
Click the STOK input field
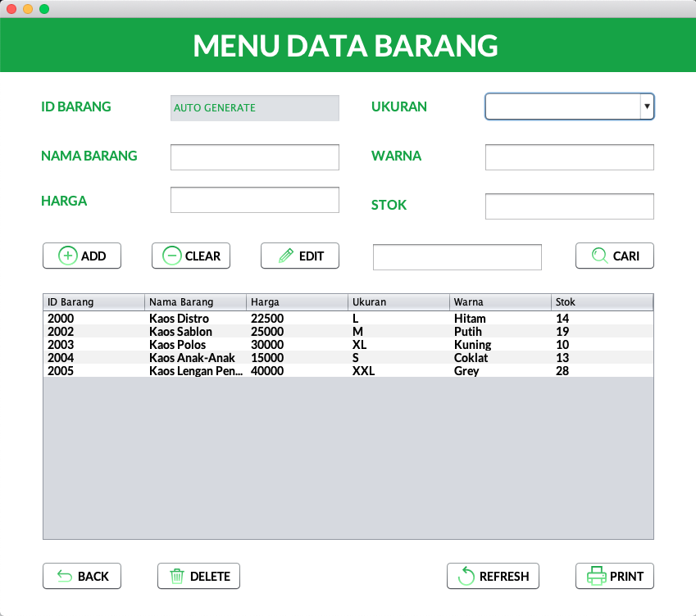click(569, 206)
